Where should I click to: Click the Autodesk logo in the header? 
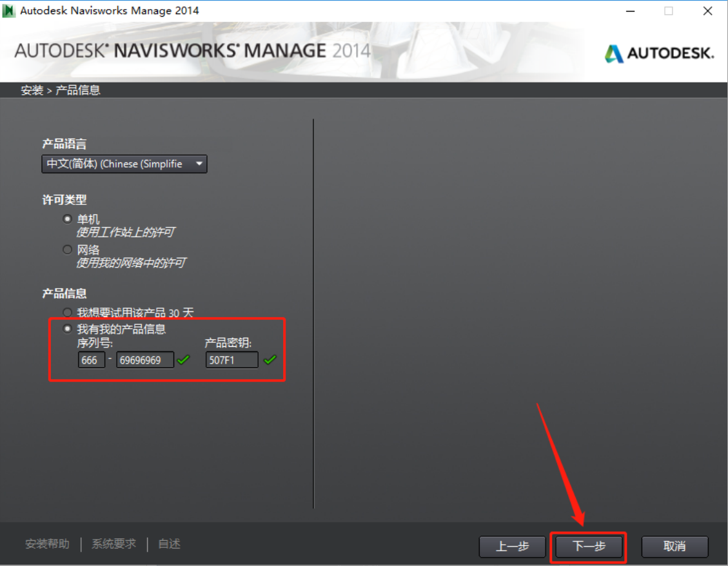click(x=659, y=54)
